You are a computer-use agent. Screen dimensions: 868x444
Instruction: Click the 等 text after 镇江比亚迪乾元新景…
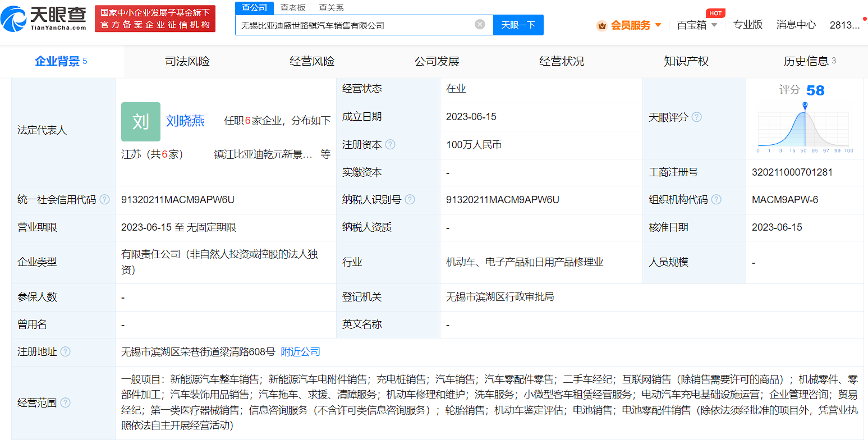pyautogui.click(x=325, y=154)
